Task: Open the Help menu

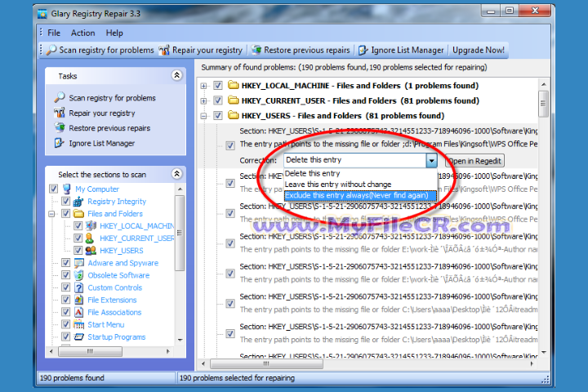Action: click(114, 33)
